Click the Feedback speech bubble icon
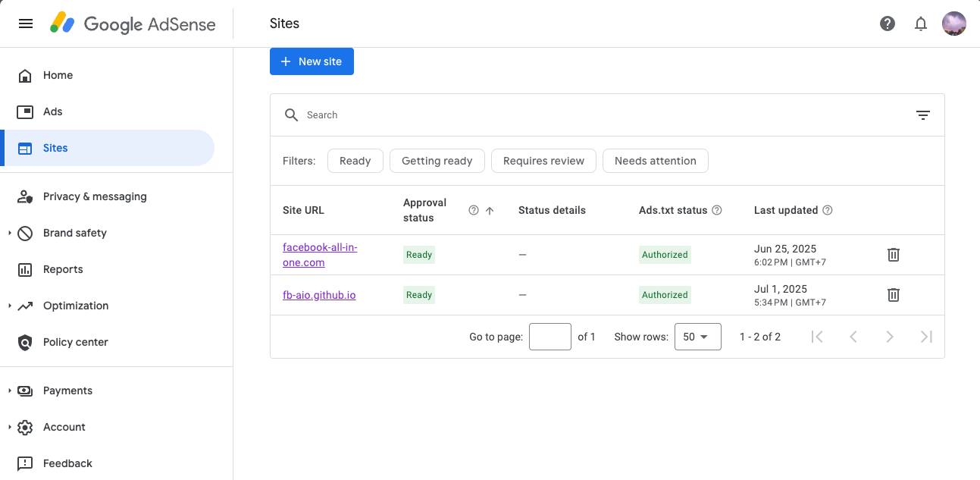This screenshot has width=980, height=480. pyautogui.click(x=25, y=463)
